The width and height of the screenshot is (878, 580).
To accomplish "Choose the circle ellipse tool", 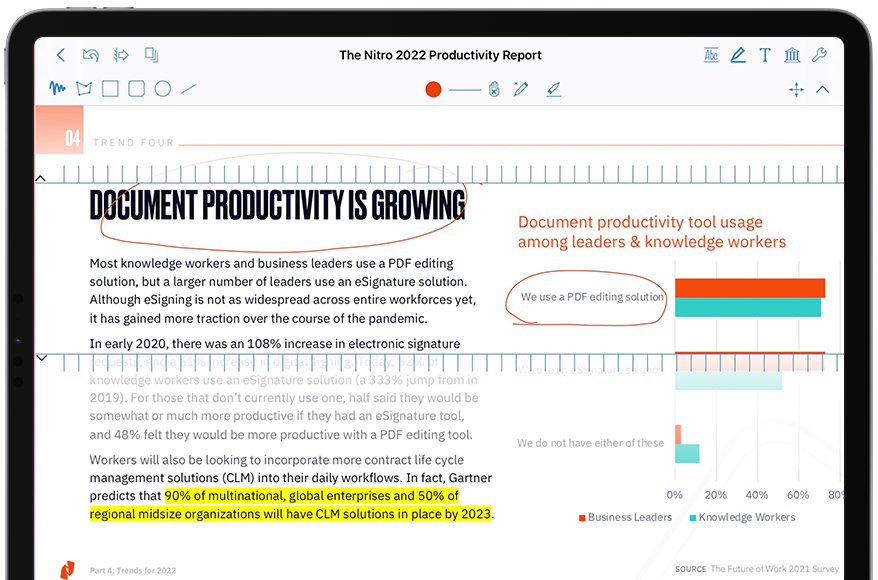I will click(x=163, y=88).
